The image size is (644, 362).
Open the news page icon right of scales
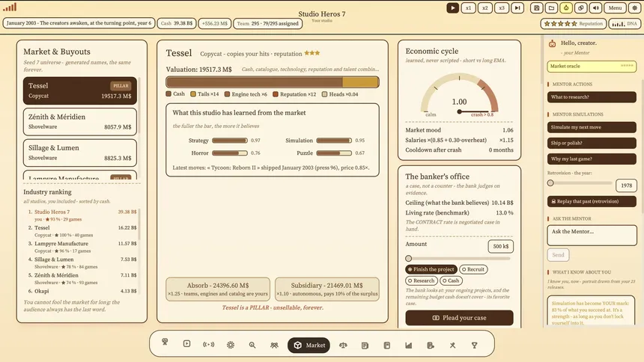[x=365, y=346]
